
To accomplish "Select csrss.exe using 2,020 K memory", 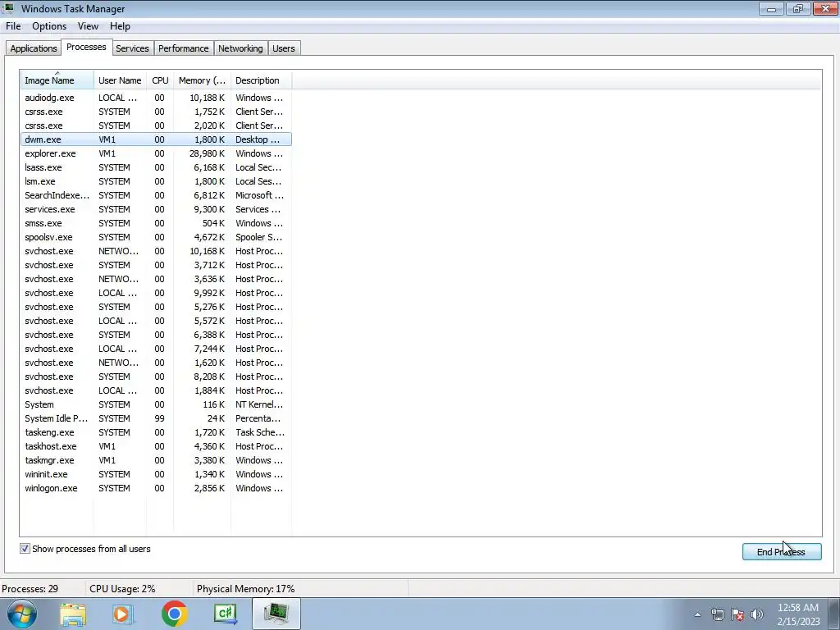I will (156, 126).
